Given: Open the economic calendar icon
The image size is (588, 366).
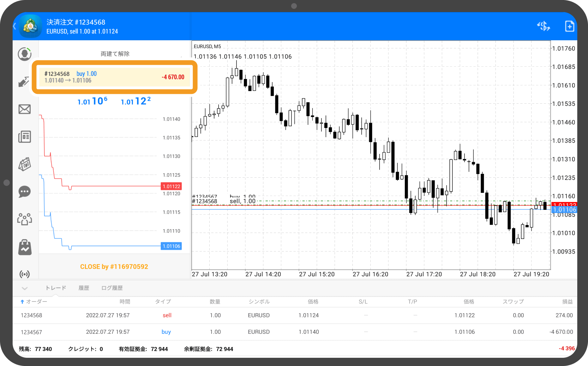Looking at the screenshot, I should pos(24,164).
